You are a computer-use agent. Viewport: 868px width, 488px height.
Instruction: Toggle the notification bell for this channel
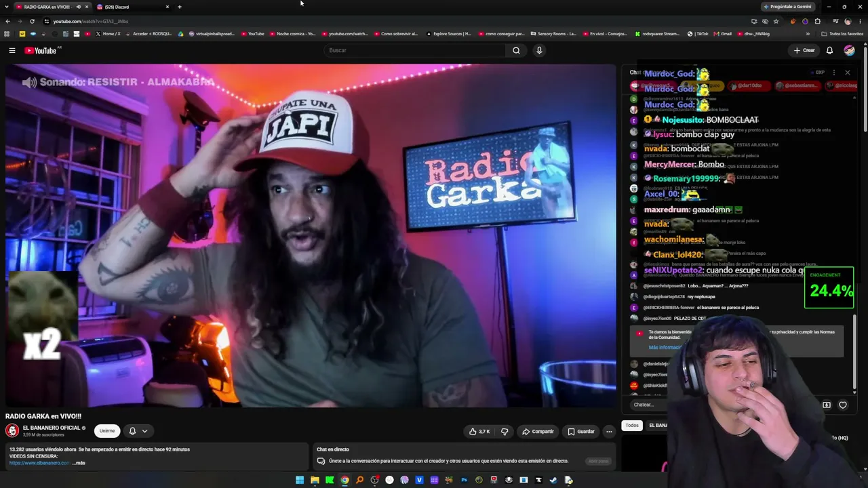tap(132, 431)
